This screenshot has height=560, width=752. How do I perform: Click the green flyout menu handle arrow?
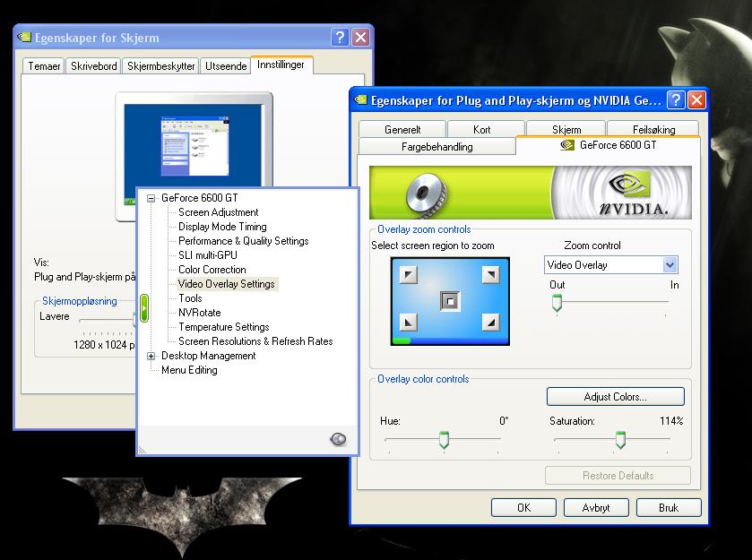coord(143,308)
